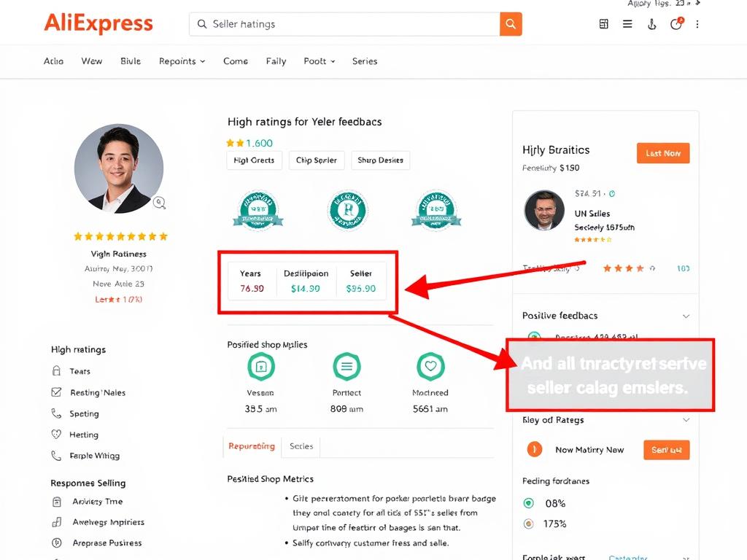This screenshot has width=747, height=560.
Task: Select the 175% radio option
Action: [x=528, y=524]
